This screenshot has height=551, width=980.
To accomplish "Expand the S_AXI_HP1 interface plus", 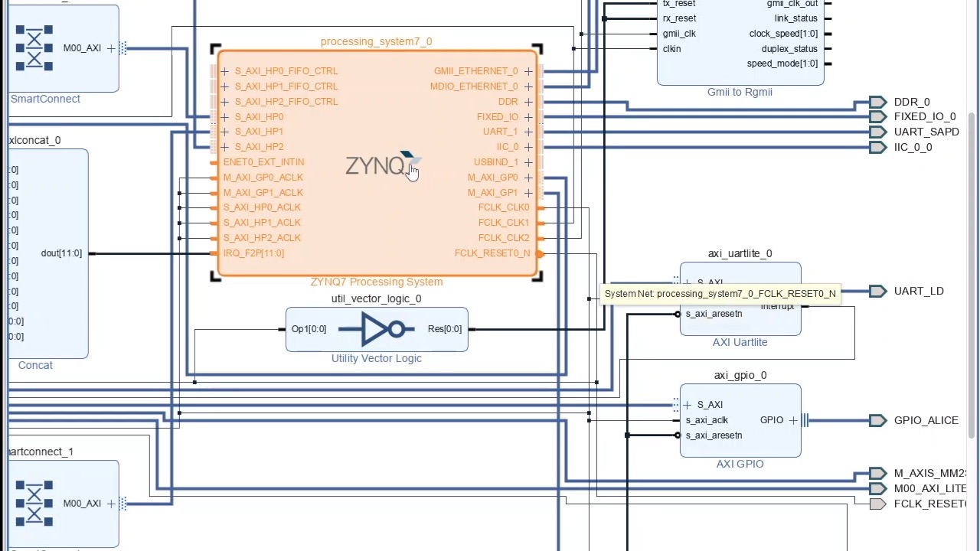I will 224,132.
